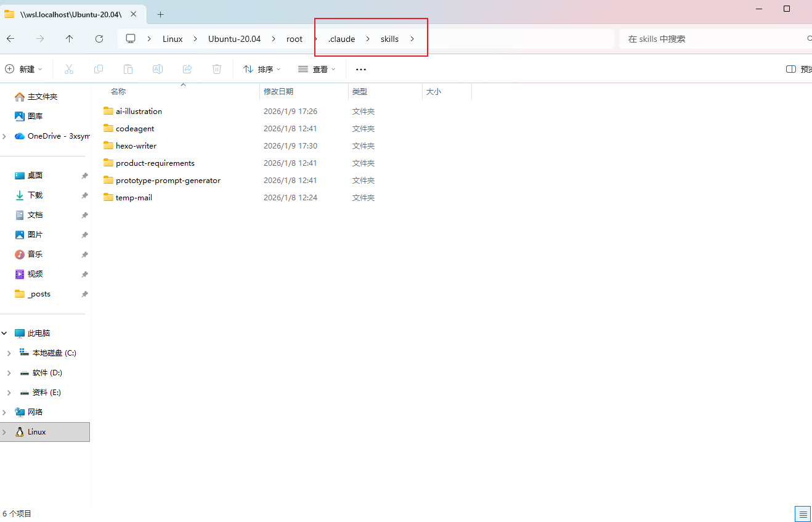The image size is (812, 522).
Task: Click the Paste clipboard icon
Action: point(128,69)
